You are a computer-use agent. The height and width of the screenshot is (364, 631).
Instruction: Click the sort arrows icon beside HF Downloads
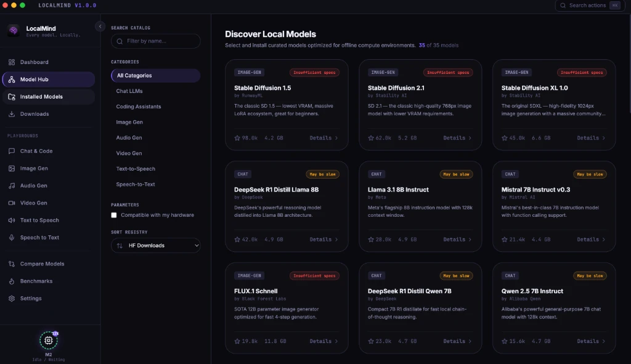[120, 245]
